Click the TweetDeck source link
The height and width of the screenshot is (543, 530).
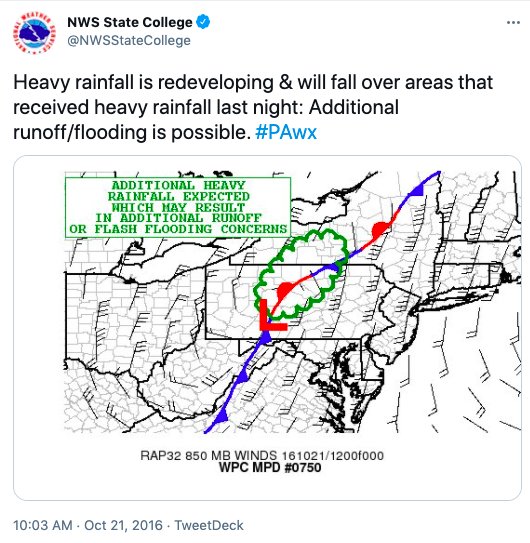point(209,525)
